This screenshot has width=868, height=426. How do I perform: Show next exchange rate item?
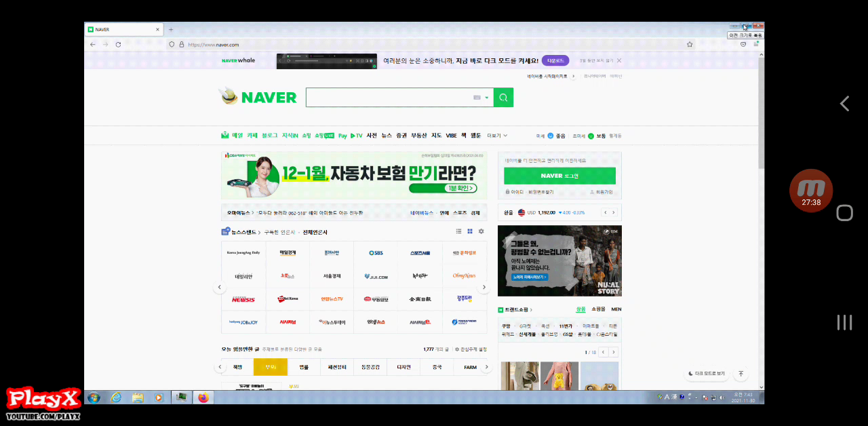(614, 212)
